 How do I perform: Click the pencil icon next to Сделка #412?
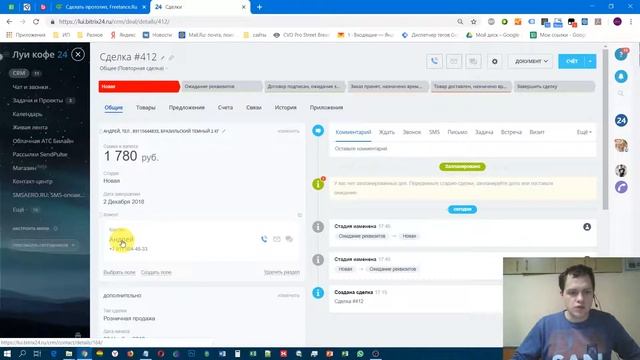(x=163, y=58)
